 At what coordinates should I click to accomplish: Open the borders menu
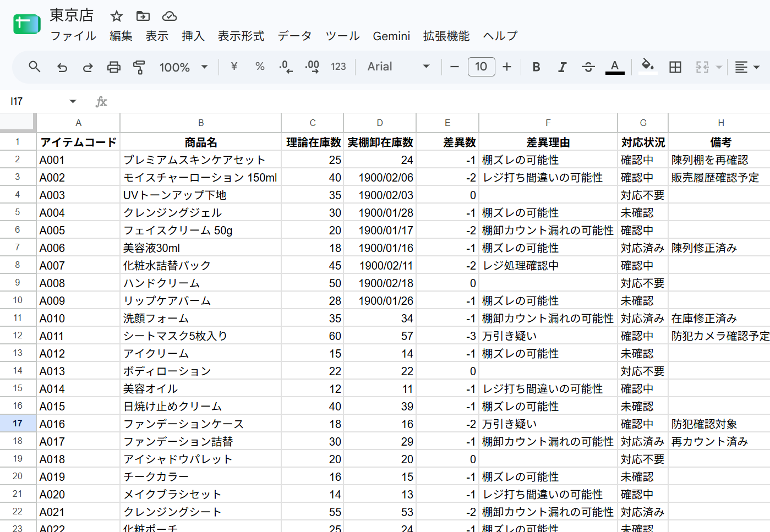[x=675, y=67]
